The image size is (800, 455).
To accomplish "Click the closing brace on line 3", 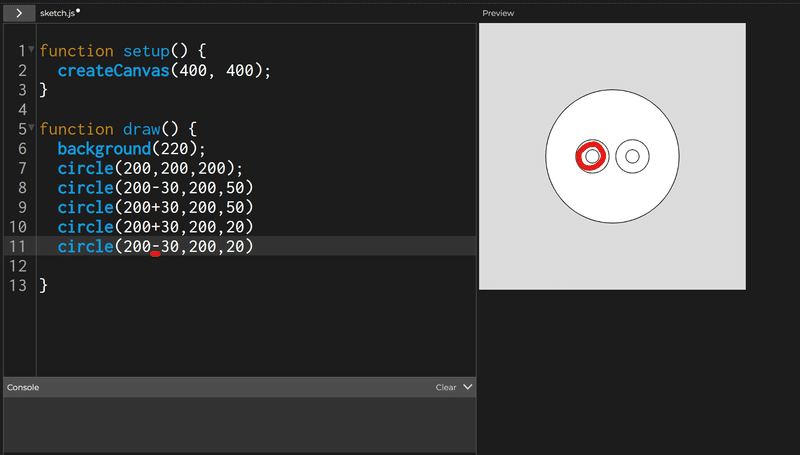I will [43, 90].
